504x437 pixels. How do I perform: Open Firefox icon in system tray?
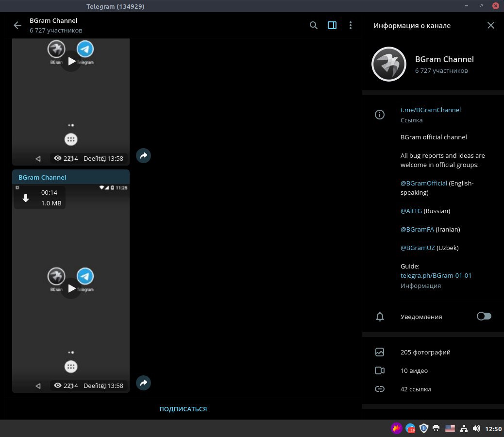coord(396,428)
